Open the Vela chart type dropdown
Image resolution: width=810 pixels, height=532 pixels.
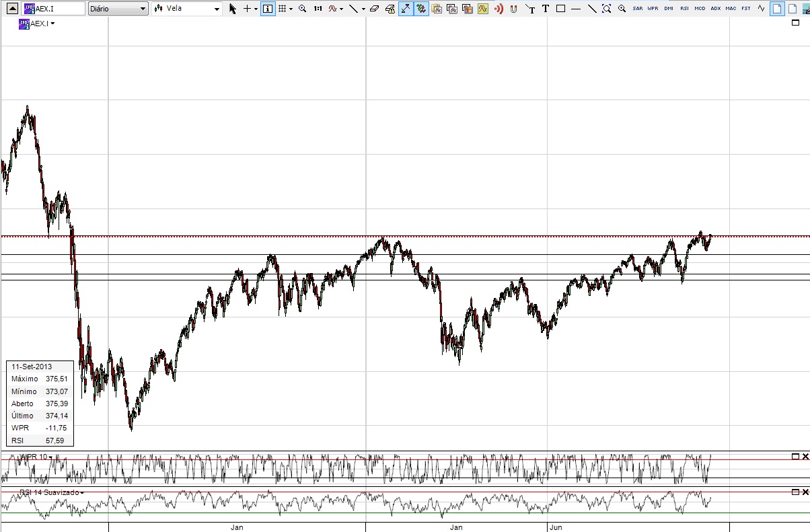point(186,9)
